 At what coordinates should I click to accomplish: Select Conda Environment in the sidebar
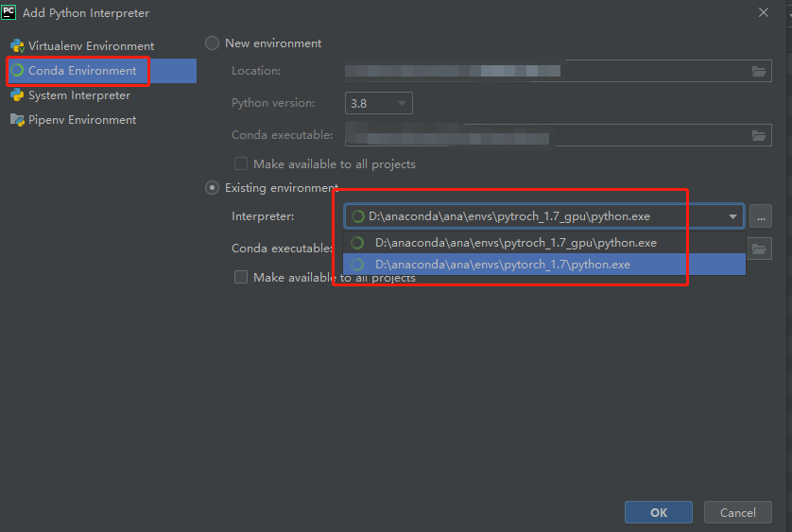point(101,71)
